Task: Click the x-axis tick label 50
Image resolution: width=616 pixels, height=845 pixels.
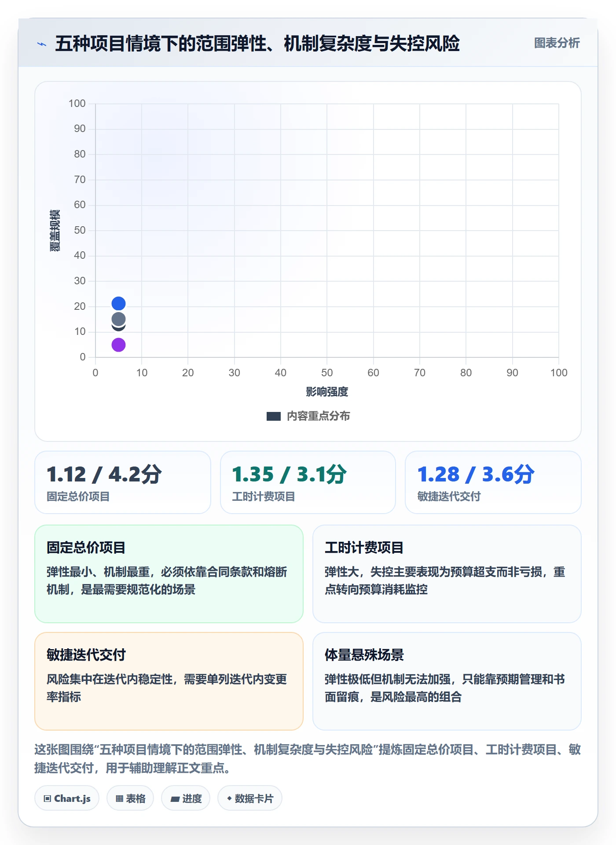Action: 327,373
